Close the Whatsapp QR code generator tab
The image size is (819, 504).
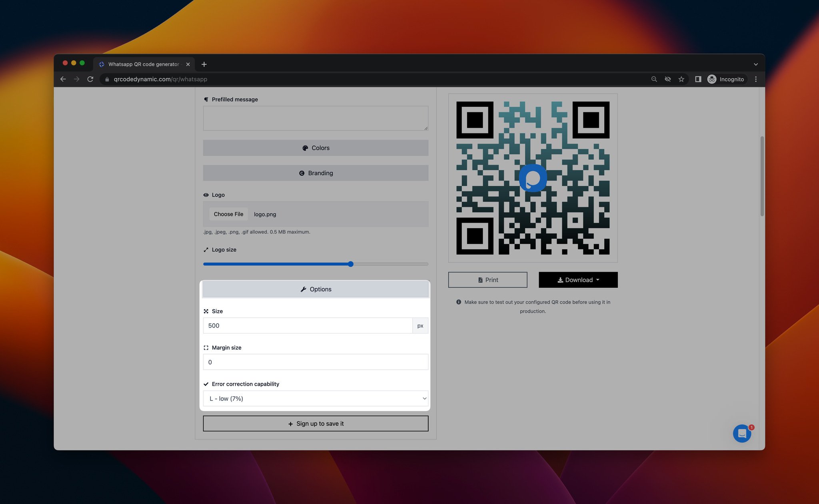tap(188, 64)
